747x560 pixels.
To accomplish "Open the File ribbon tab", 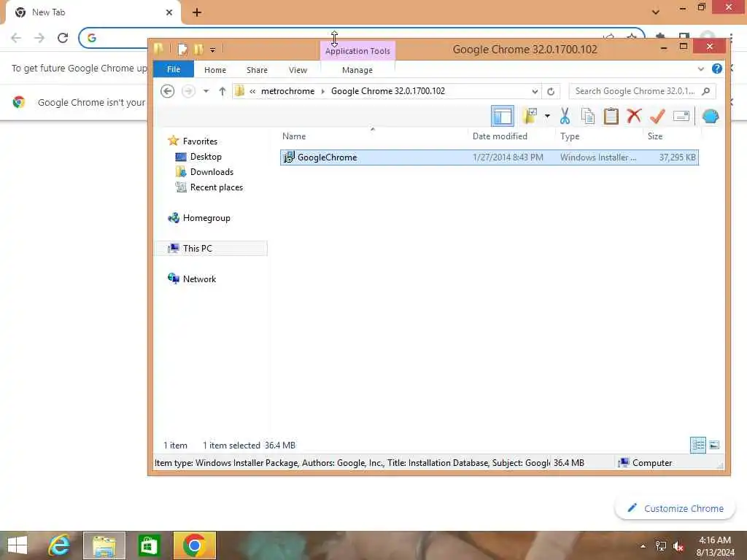I will [174, 69].
